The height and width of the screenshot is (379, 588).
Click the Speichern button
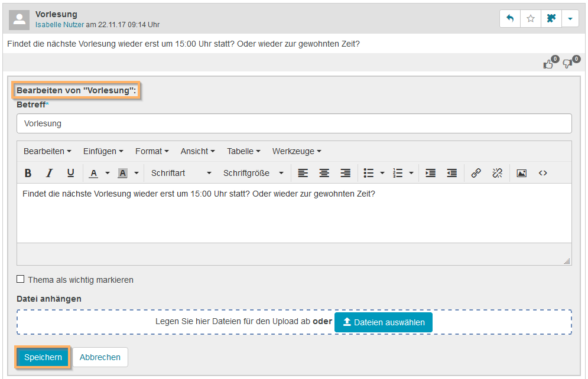tap(42, 357)
